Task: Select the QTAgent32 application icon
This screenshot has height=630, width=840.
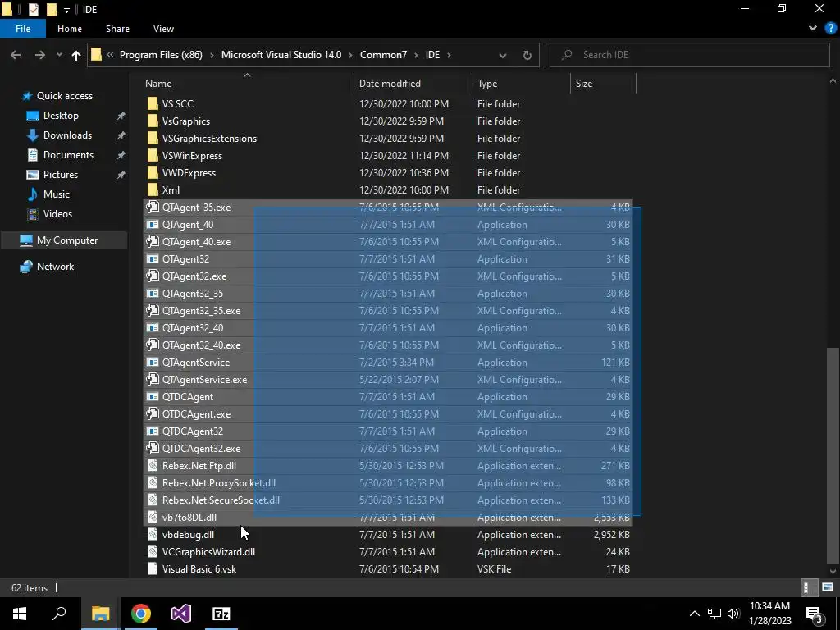Action: 153,258
